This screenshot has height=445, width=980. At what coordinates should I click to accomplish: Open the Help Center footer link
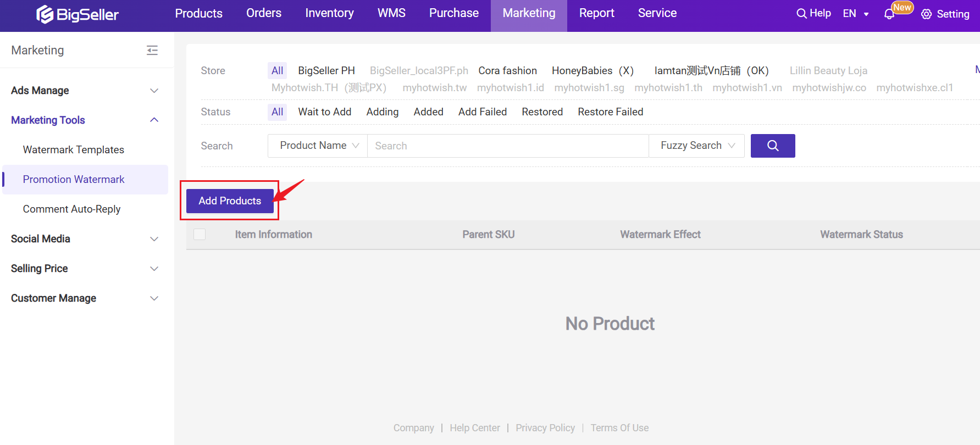475,428
